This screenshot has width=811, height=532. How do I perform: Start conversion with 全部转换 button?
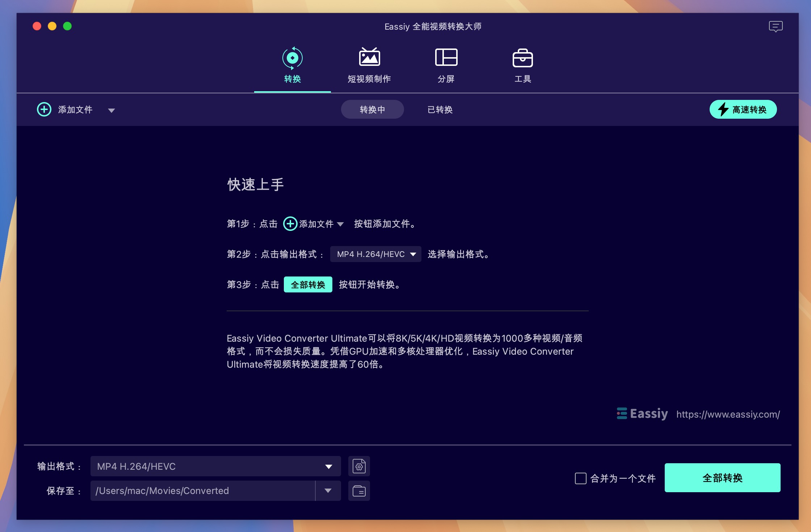pos(722,478)
